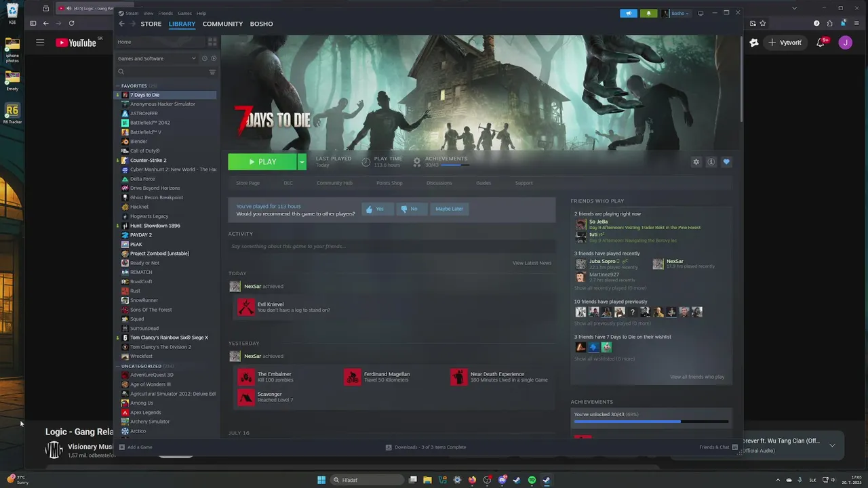Select Rust in the favorites list
The image size is (868, 488).
(135, 291)
